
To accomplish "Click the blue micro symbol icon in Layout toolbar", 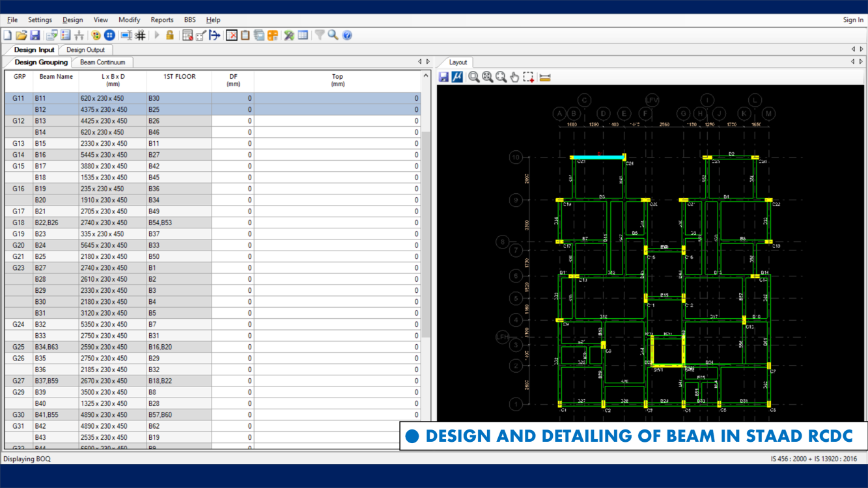I will (457, 77).
